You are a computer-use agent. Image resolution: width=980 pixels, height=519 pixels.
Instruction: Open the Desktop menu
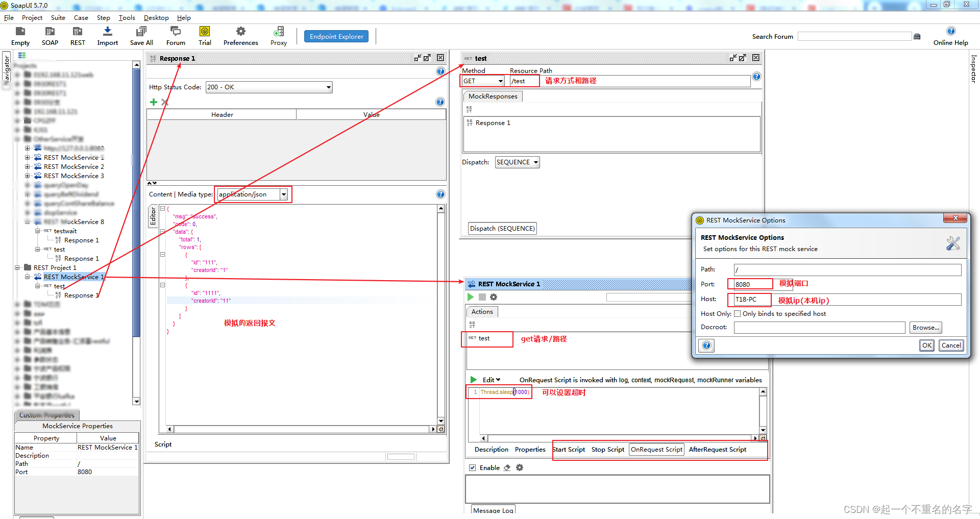click(x=156, y=18)
